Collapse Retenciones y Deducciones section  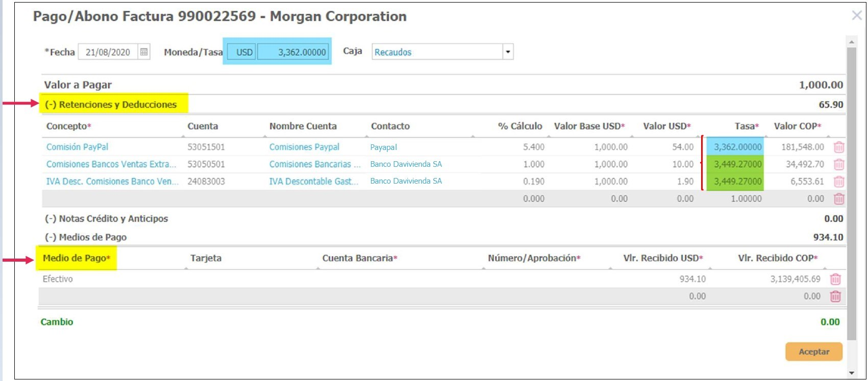[110, 105]
